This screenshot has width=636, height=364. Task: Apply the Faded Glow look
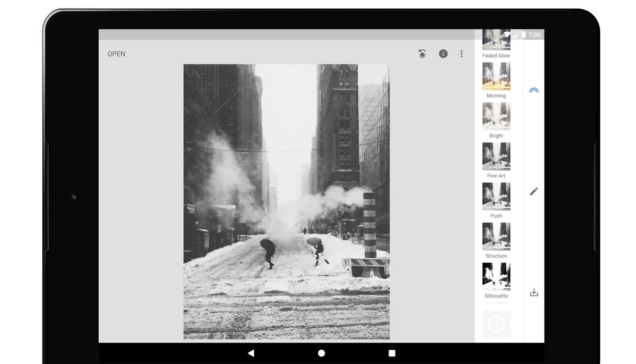(x=496, y=41)
